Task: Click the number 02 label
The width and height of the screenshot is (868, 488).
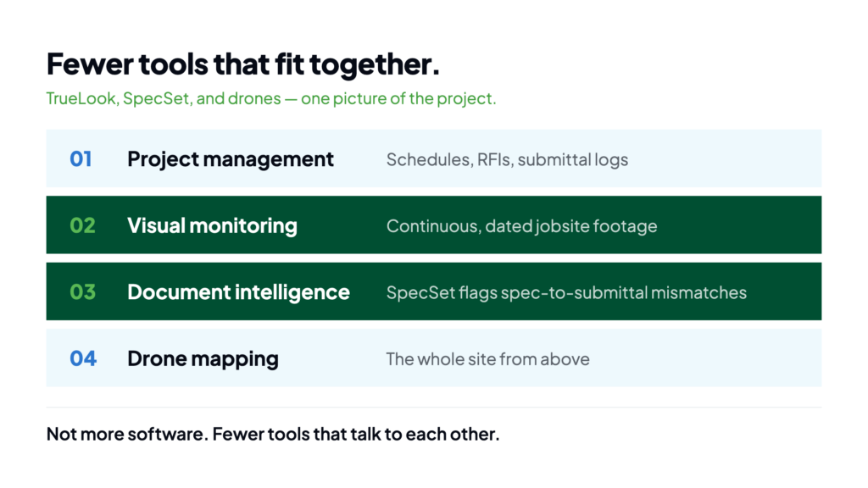Action: pyautogui.click(x=82, y=225)
